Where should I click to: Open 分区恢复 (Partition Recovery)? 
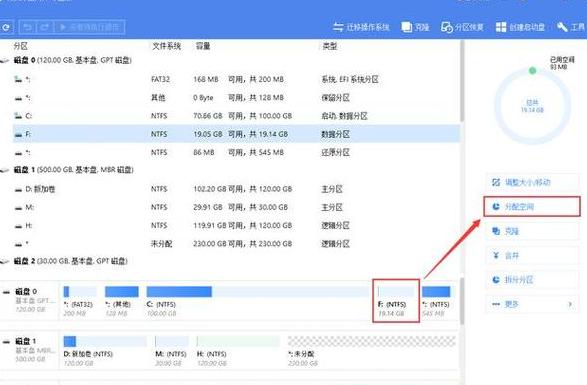pyautogui.click(x=462, y=27)
